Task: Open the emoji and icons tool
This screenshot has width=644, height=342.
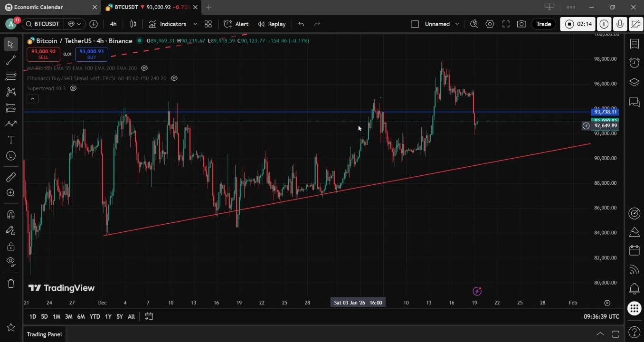Action: click(10, 156)
